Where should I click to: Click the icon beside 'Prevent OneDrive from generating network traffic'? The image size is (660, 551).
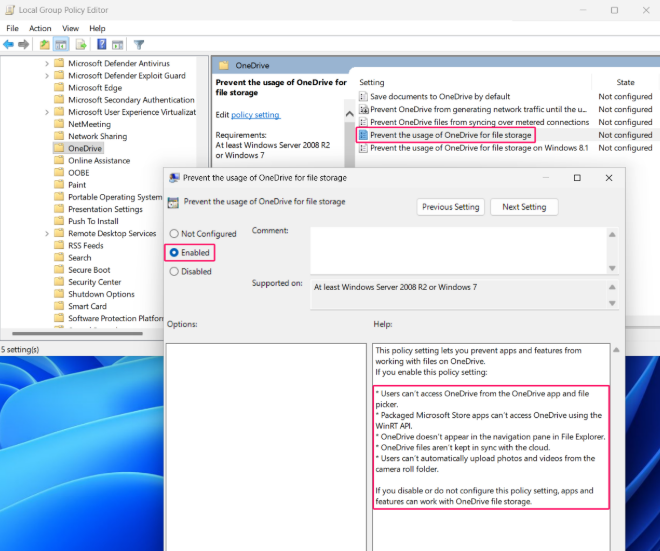[x=363, y=109]
